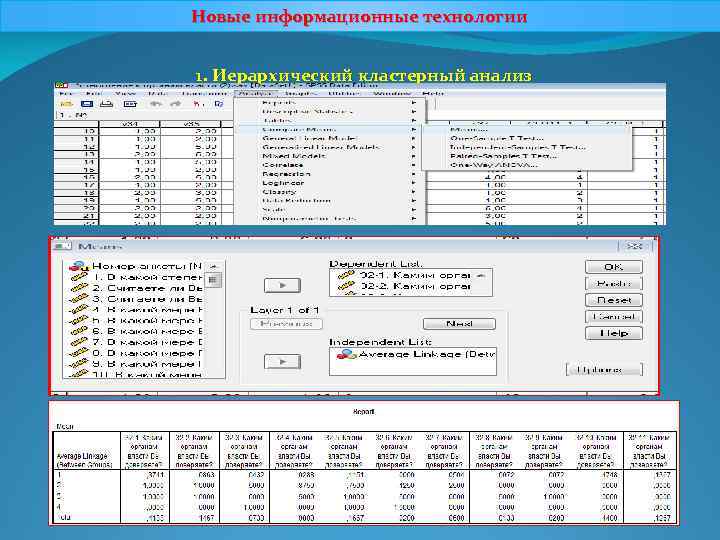Open the File menu
This screenshot has height=540, width=720.
(x=66, y=93)
